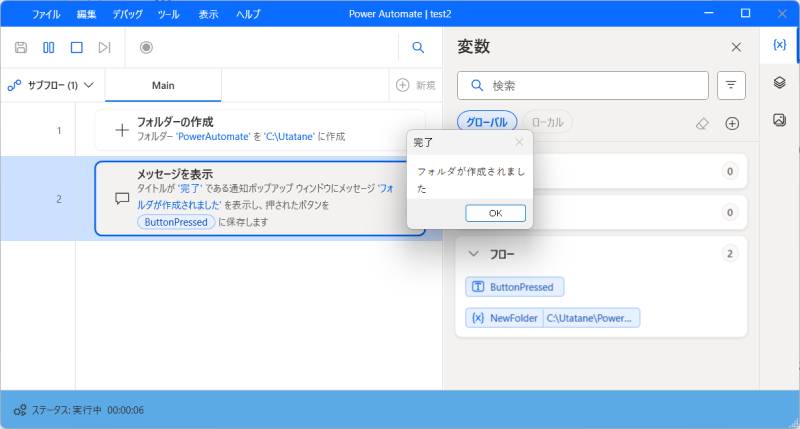This screenshot has width=800, height=429.
Task: Click the ButtonPressed variable chip in action 2
Action: click(x=176, y=222)
